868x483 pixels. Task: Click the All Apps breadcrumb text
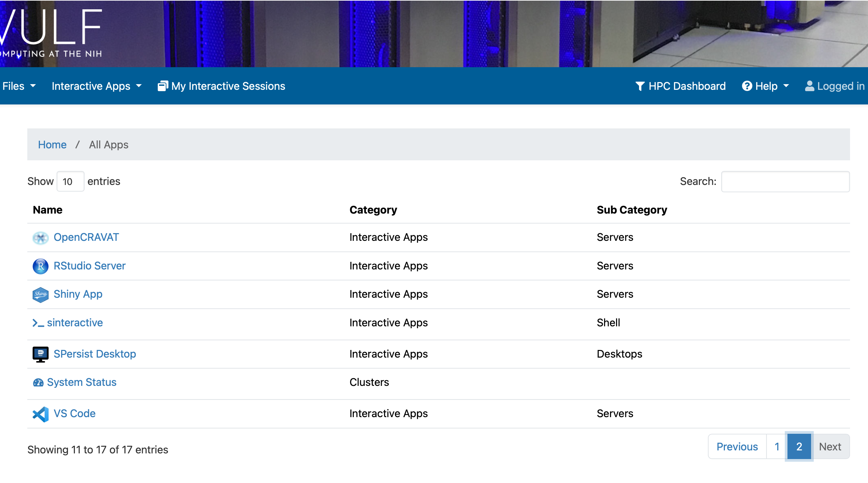[109, 144]
